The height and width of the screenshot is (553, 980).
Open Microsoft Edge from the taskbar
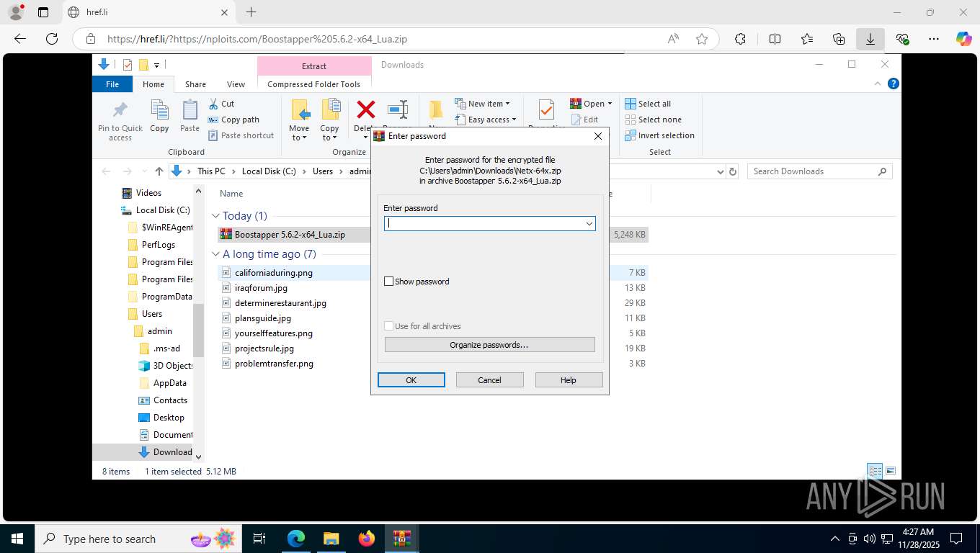point(296,539)
